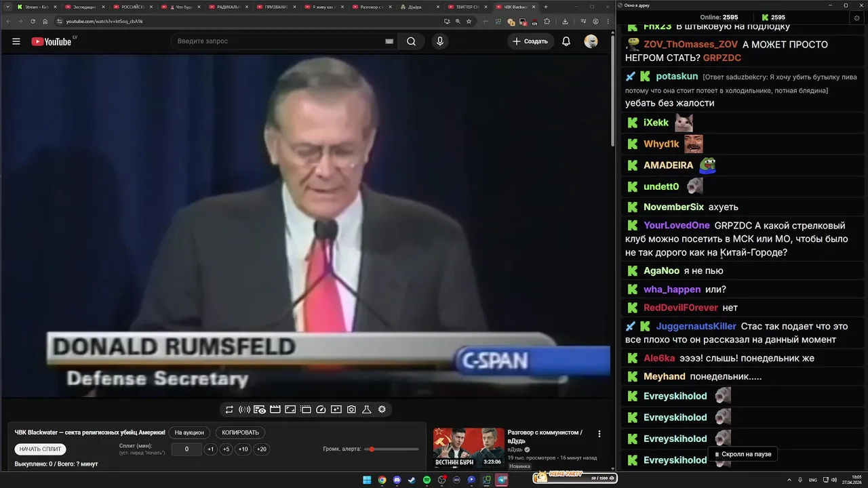This screenshot has width=868, height=488.
Task: Click the КОПИРОВАТЬ button
Action: (x=241, y=432)
